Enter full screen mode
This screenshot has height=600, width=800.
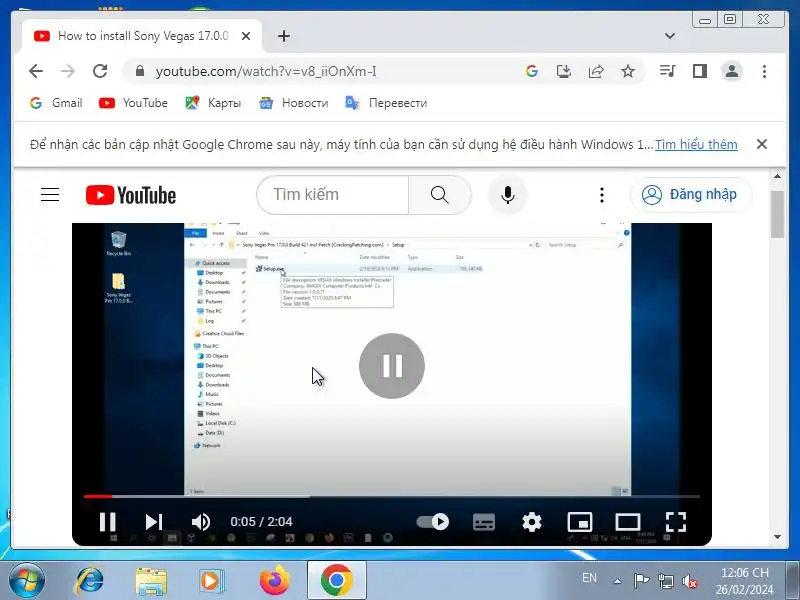[x=676, y=522]
